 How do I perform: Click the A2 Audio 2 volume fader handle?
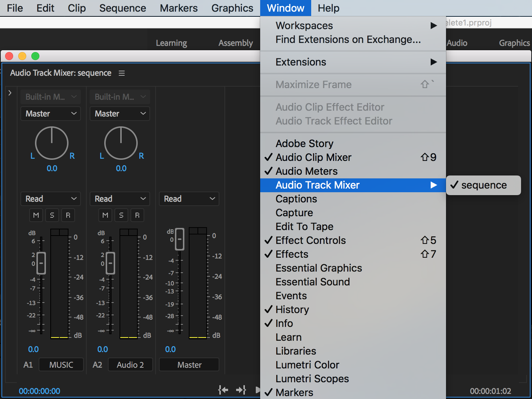[x=110, y=263]
